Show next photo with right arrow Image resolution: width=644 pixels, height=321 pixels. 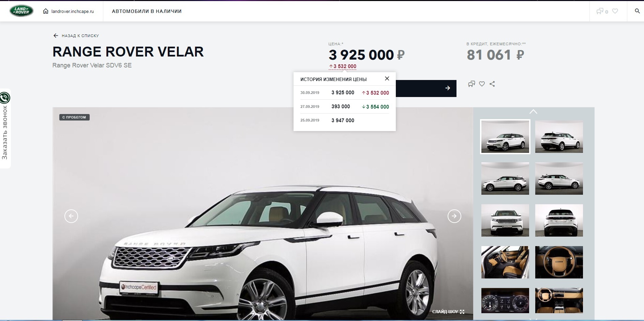pyautogui.click(x=454, y=216)
